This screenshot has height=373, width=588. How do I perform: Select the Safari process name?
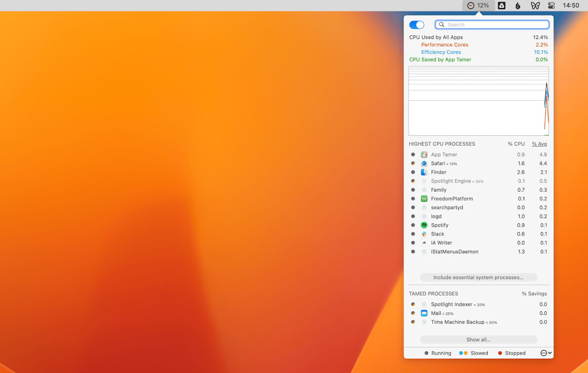(x=438, y=163)
